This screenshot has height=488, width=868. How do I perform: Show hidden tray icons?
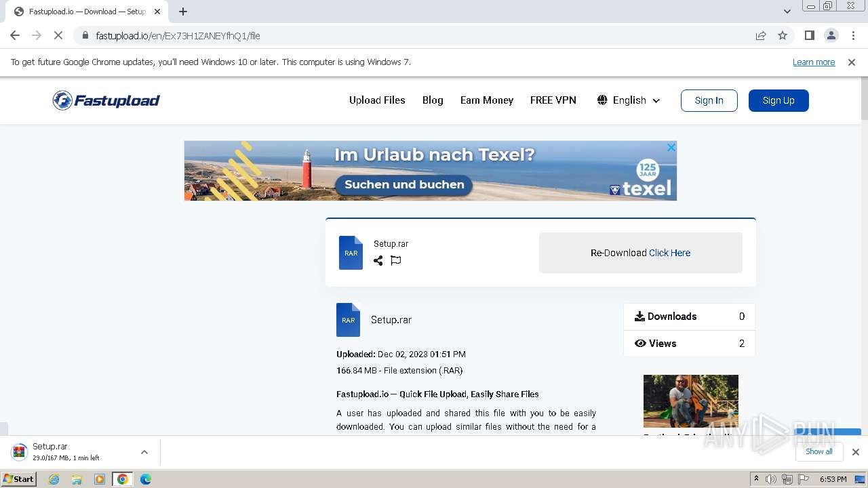[756, 479]
